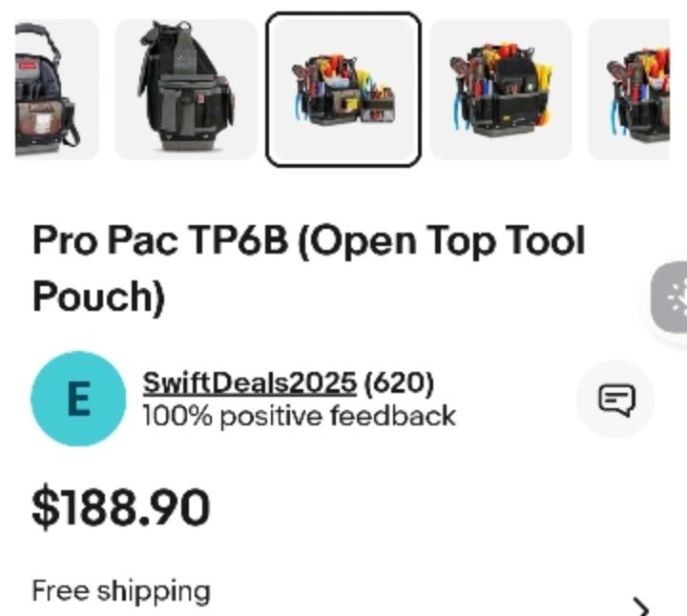Open the gray floating widget at right edge

click(669, 298)
